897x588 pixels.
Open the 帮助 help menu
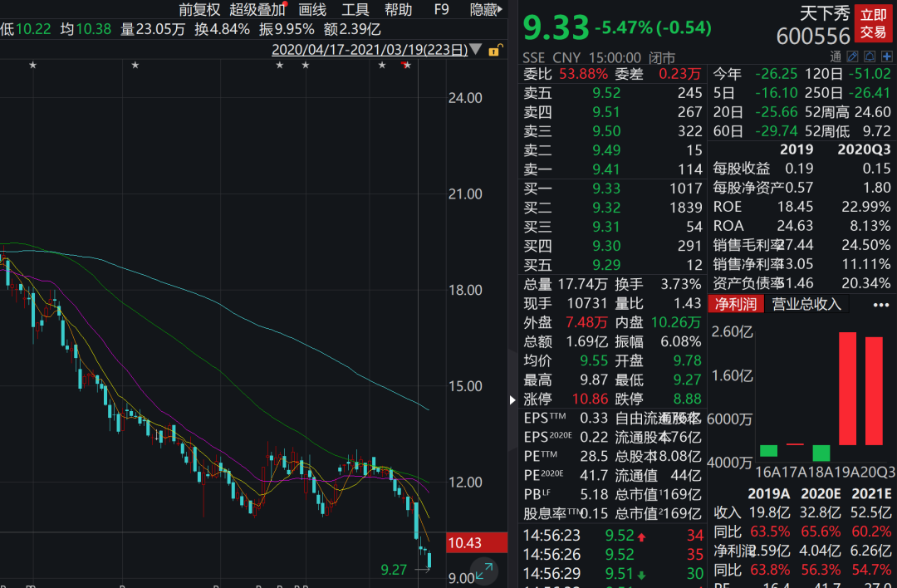(x=398, y=10)
